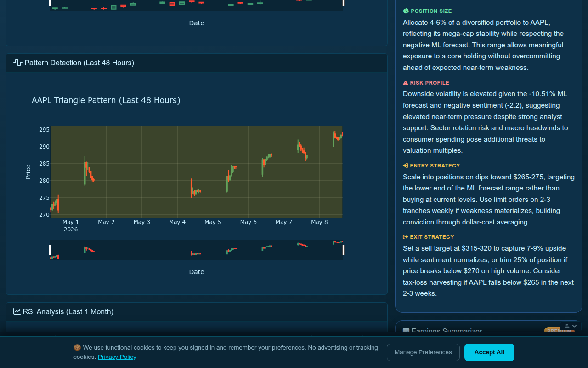Click the Price axis label

(x=28, y=172)
